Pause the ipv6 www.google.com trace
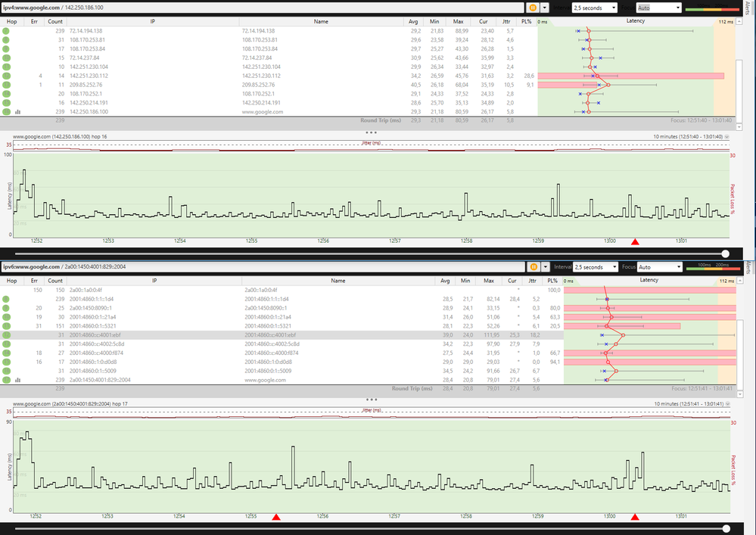This screenshot has width=756, height=535. [534, 266]
